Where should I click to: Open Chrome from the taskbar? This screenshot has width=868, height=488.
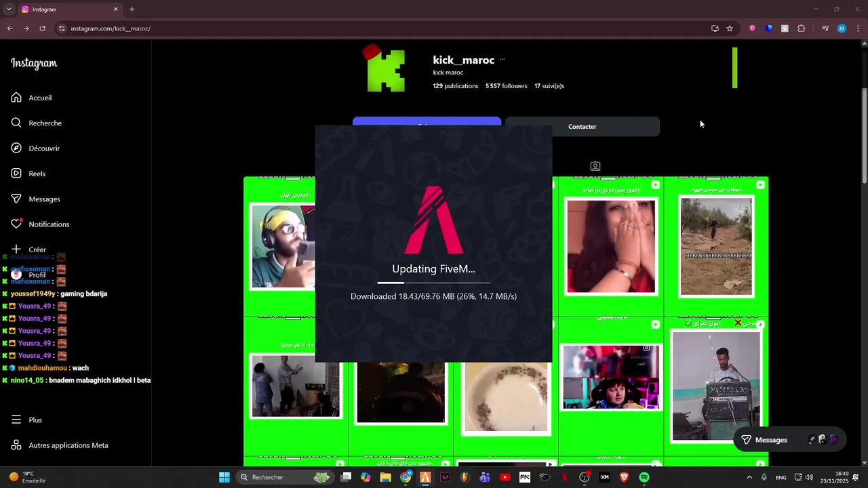pyautogui.click(x=406, y=477)
